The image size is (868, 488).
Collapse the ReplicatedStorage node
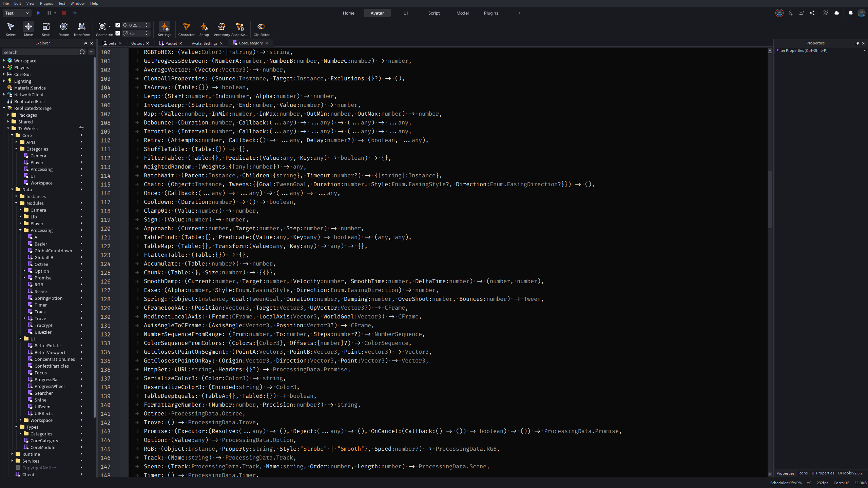(x=4, y=108)
